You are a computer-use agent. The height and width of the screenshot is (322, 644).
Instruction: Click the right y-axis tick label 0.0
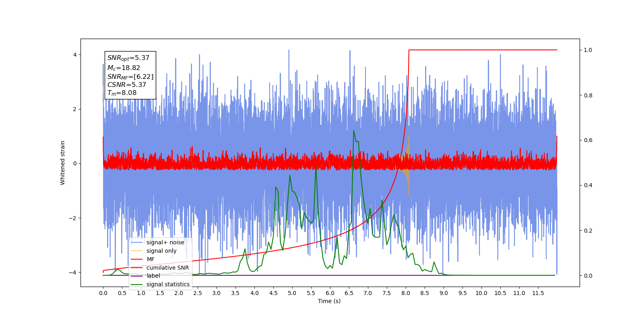click(x=588, y=276)
